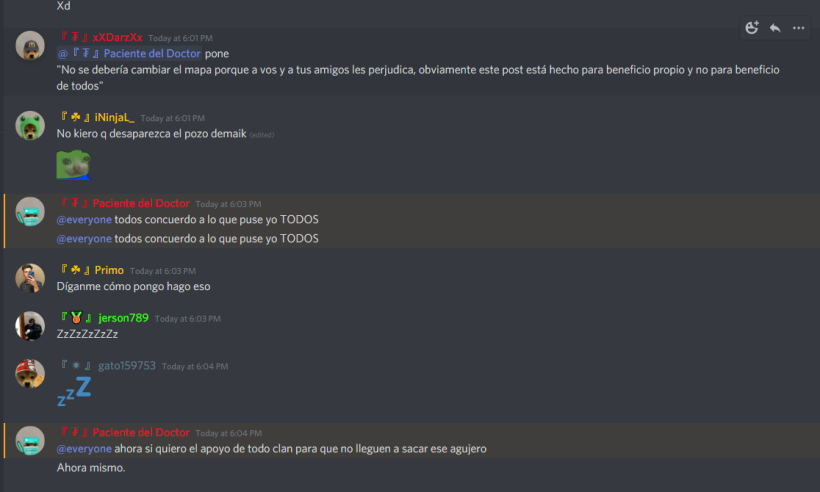This screenshot has width=820, height=492.
Task: Open xXDarzXx's profile avatar
Action: (30, 45)
